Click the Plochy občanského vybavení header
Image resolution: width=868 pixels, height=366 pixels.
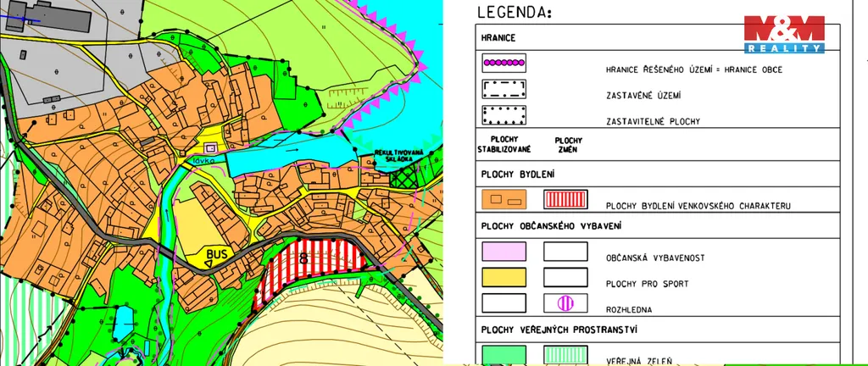[x=551, y=226]
